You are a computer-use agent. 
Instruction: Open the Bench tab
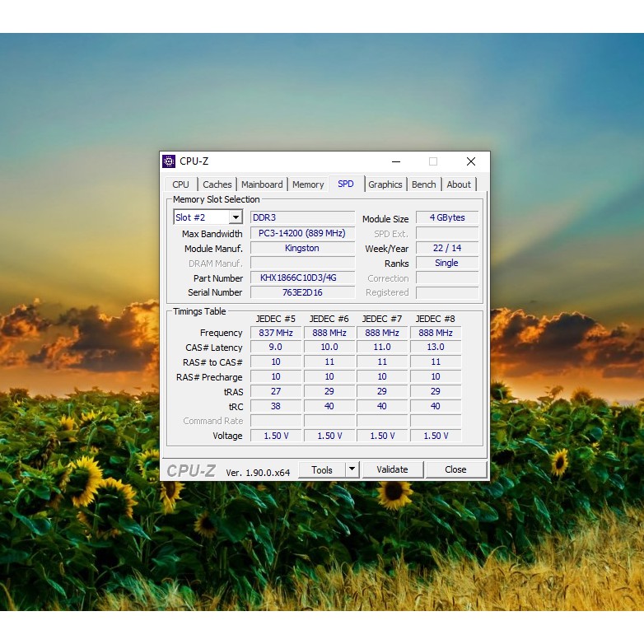424,184
